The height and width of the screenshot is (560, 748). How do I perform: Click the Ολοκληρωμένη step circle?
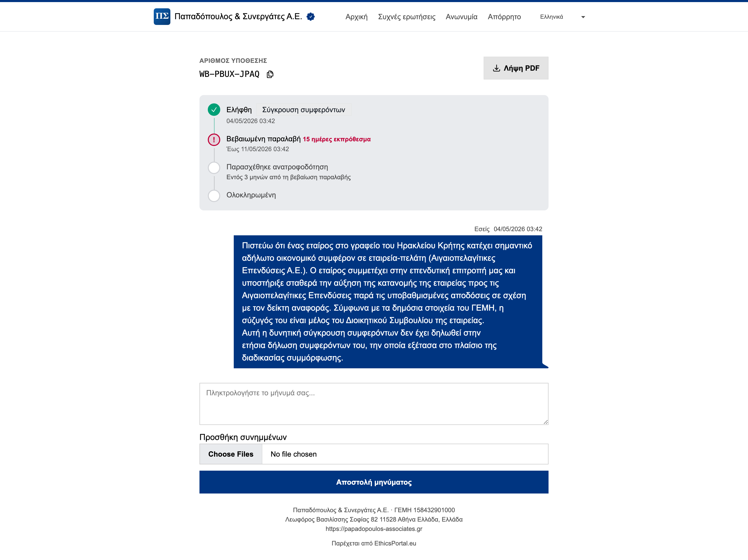click(x=214, y=196)
